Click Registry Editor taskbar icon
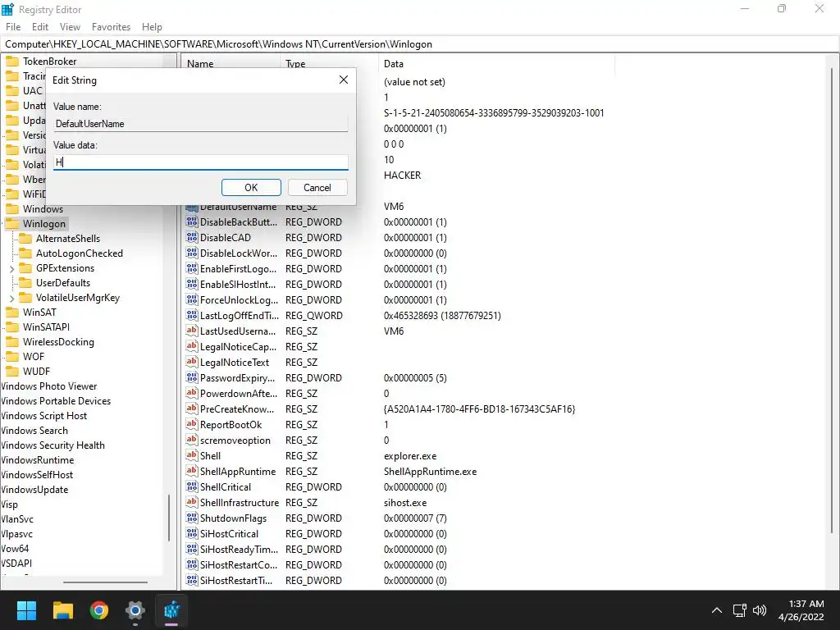The width and height of the screenshot is (840, 630). 171,610
